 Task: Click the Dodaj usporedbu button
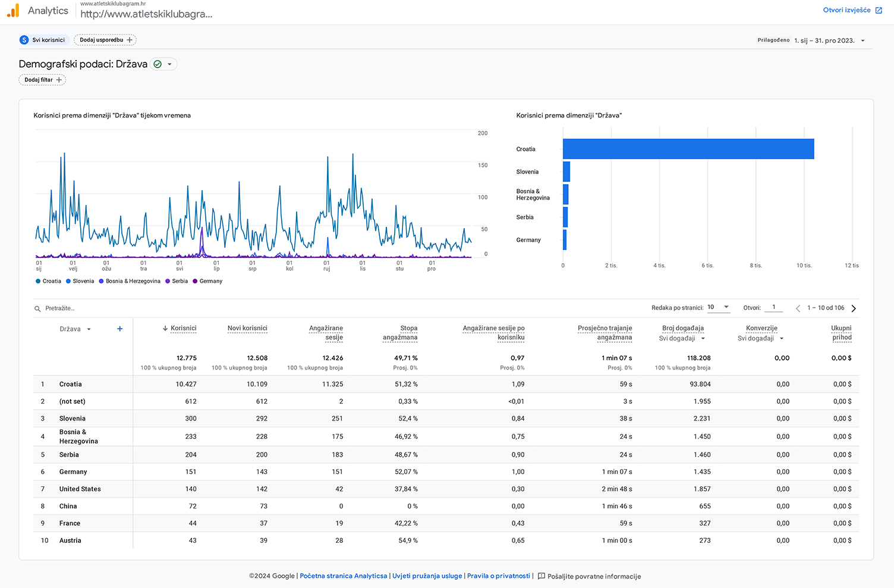click(105, 40)
